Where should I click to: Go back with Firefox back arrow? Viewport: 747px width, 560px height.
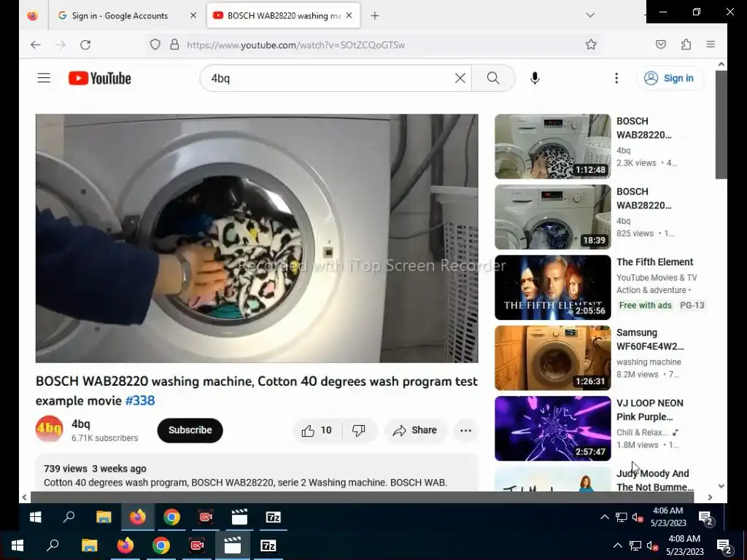[x=36, y=44]
